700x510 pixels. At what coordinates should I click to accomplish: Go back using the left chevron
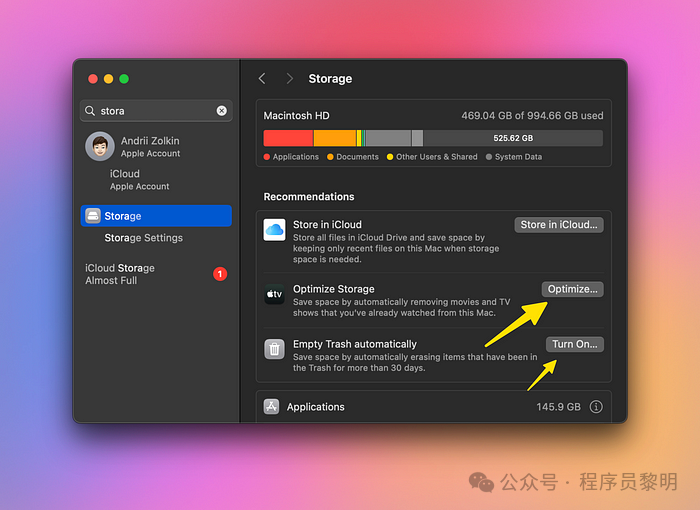pos(262,79)
